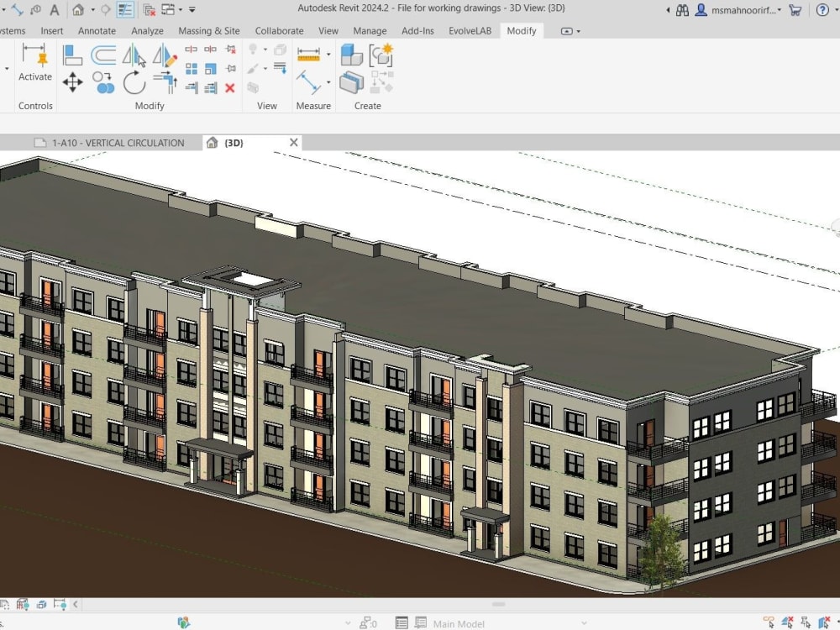Expand the Quick Access Toolbar customize dropdown
This screenshot has height=630, width=840.
pyautogui.click(x=193, y=9)
